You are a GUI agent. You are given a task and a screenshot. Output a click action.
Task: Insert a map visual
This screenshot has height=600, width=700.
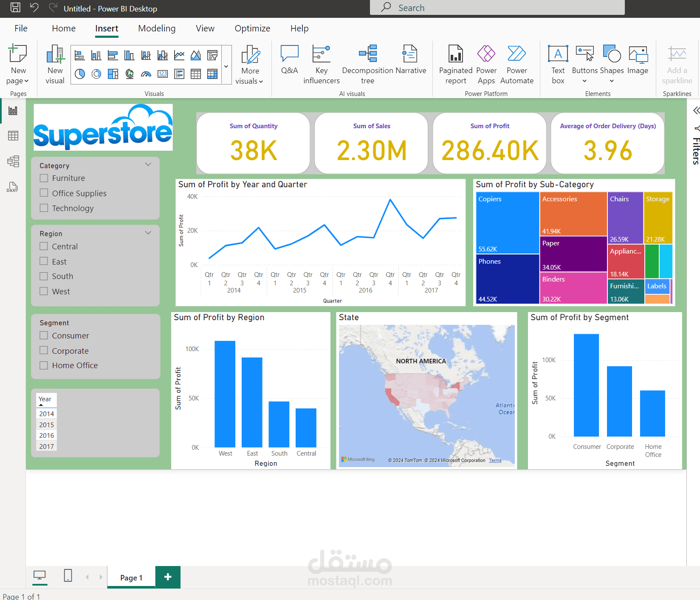pyautogui.click(x=129, y=74)
